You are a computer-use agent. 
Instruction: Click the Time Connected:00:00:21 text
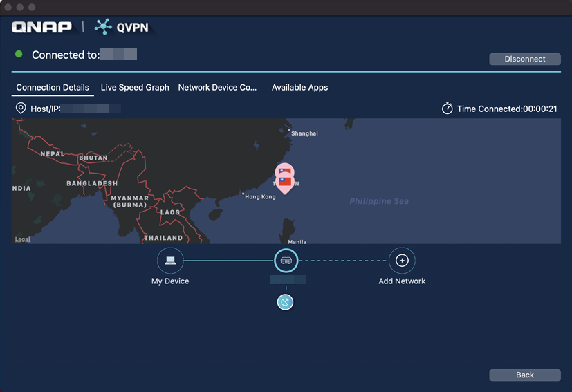point(507,109)
